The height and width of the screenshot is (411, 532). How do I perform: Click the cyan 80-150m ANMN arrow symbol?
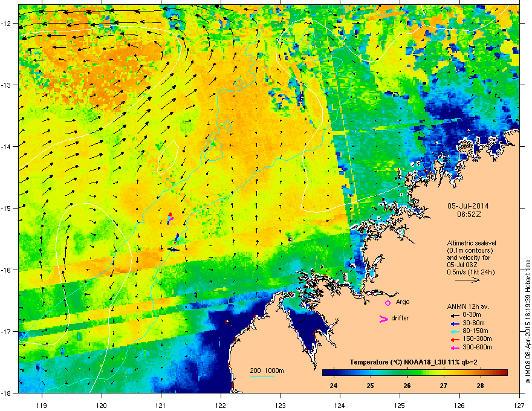tap(455, 331)
